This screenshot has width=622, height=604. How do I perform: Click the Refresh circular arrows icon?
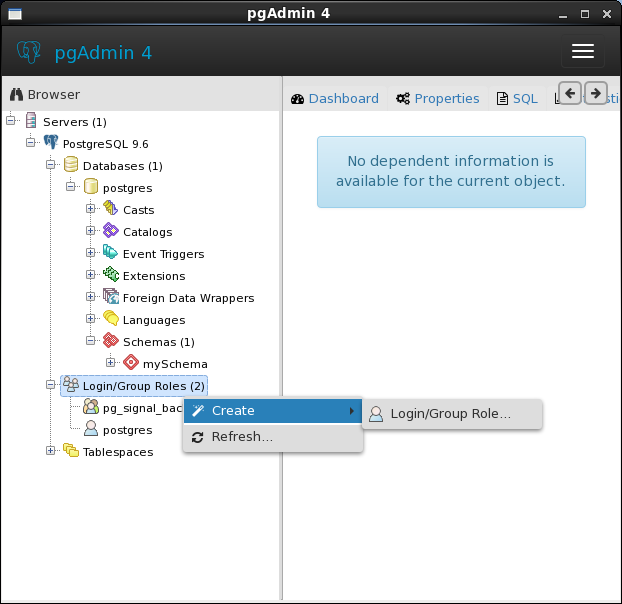[198, 437]
